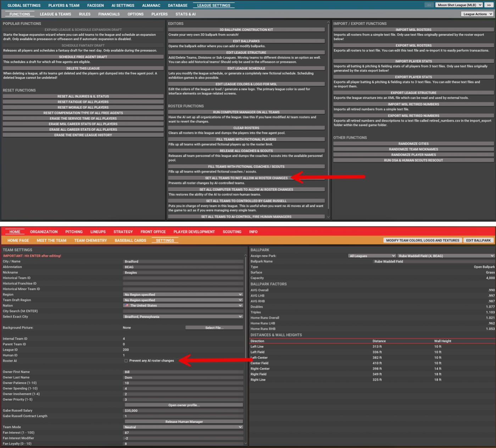Viewport: 496px width, 448px height.
Task: Click the previous league << arrow button
Action: [429, 5]
